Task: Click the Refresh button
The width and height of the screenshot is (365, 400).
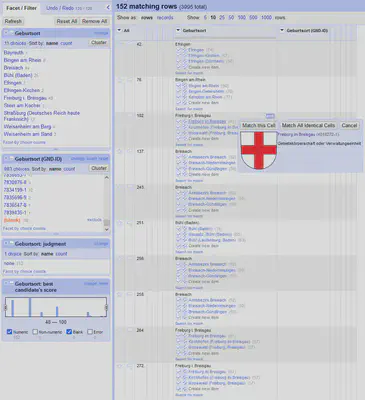Action: click(13, 21)
